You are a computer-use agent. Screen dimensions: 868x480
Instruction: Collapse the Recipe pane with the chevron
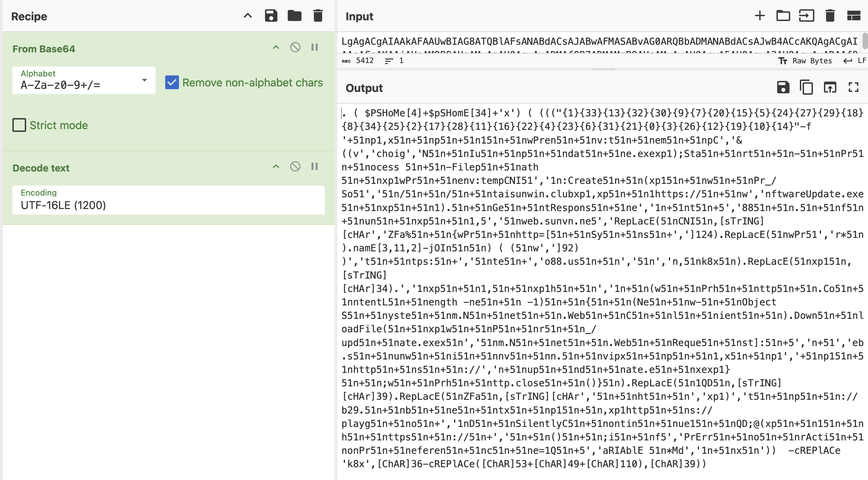click(247, 16)
